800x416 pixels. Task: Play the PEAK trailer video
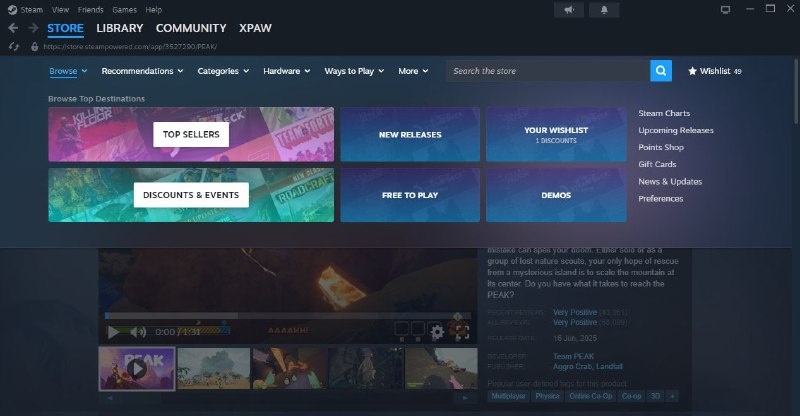113,332
